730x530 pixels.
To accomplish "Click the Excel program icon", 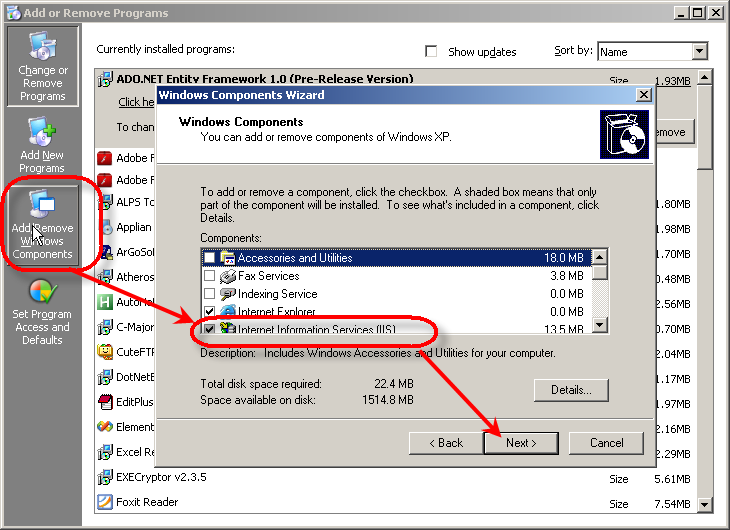I will pyautogui.click(x=105, y=452).
